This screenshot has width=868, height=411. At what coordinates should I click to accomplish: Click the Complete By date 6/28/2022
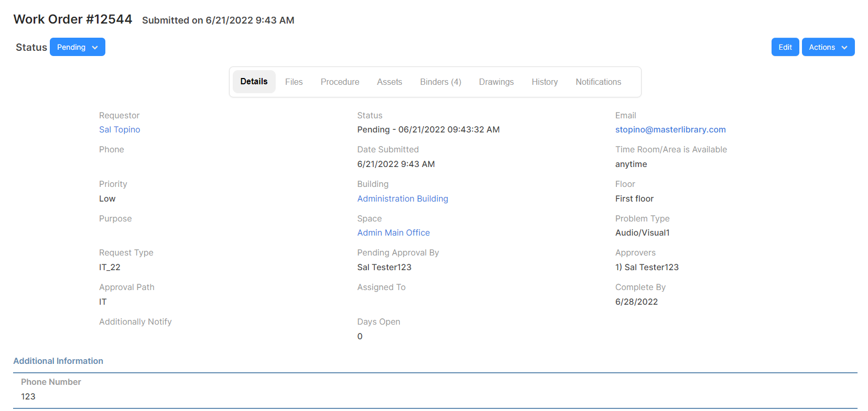pyautogui.click(x=636, y=302)
